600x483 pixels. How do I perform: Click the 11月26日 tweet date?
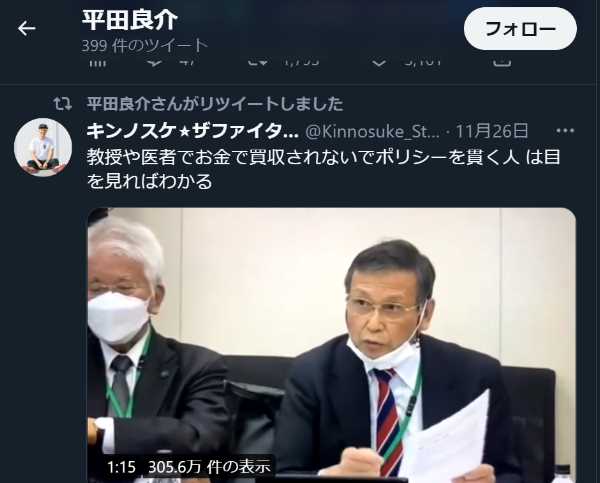pos(492,131)
